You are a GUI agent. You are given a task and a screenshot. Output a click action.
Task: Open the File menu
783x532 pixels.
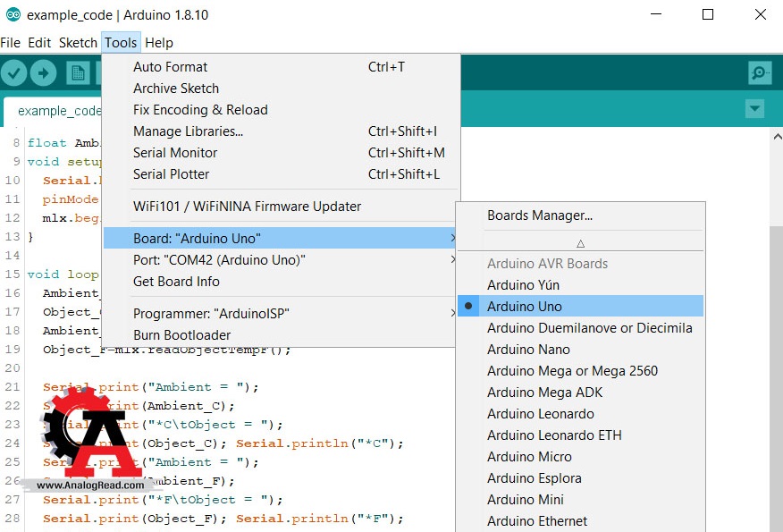point(11,43)
